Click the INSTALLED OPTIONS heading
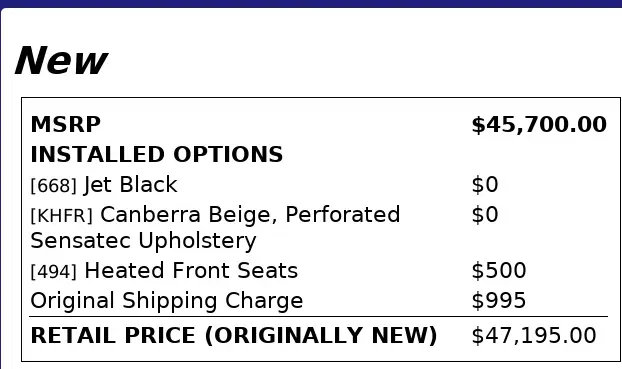 157,154
